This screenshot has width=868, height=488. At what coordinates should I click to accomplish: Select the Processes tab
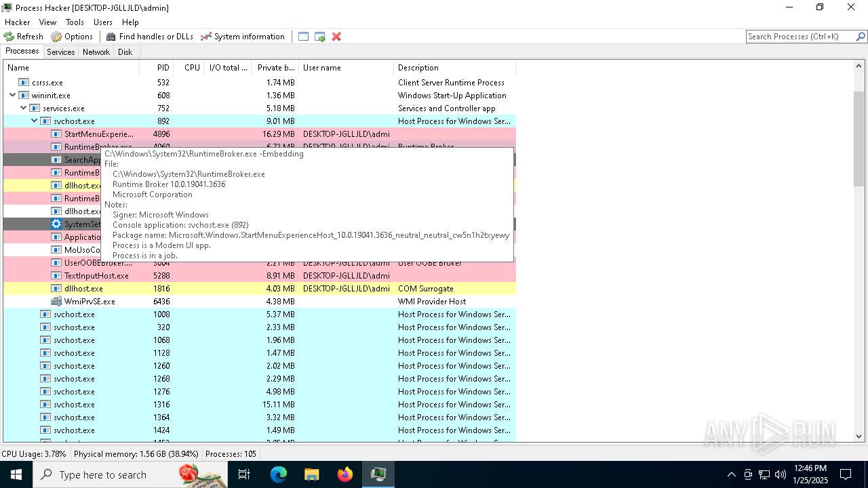[x=22, y=52]
